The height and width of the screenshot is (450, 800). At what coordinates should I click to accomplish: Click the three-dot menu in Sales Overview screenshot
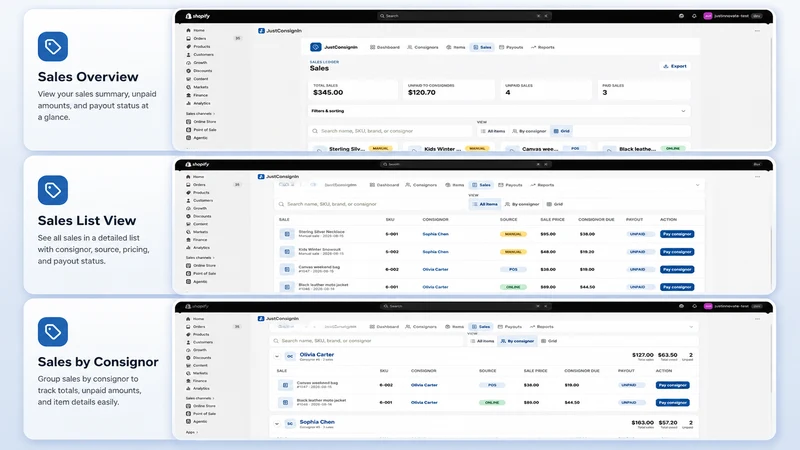pos(757,31)
